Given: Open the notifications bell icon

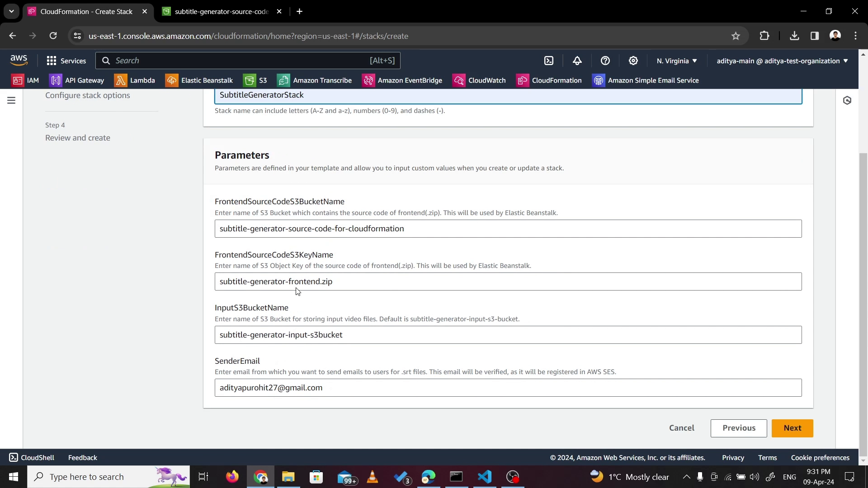Looking at the screenshot, I should tap(577, 61).
